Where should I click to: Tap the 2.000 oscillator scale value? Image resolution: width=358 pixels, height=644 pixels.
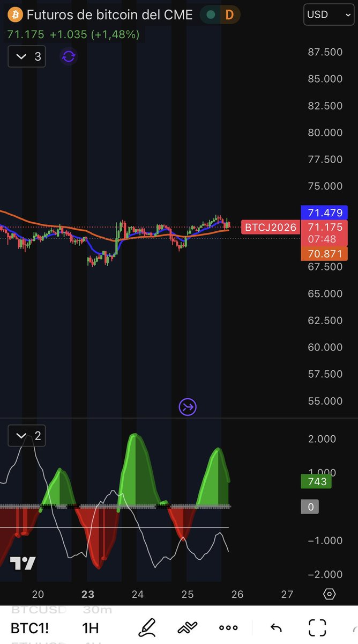(x=322, y=439)
